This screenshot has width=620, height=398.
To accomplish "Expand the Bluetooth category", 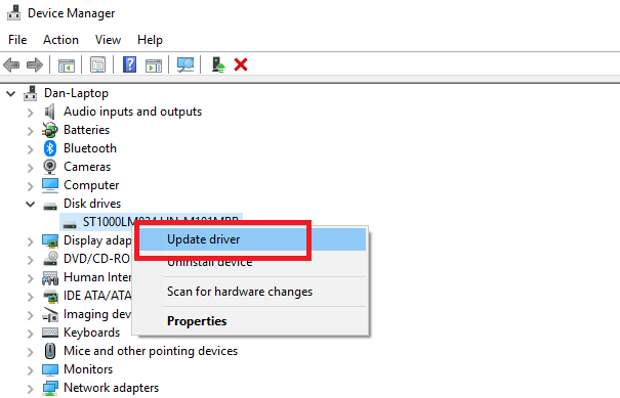I will point(30,149).
